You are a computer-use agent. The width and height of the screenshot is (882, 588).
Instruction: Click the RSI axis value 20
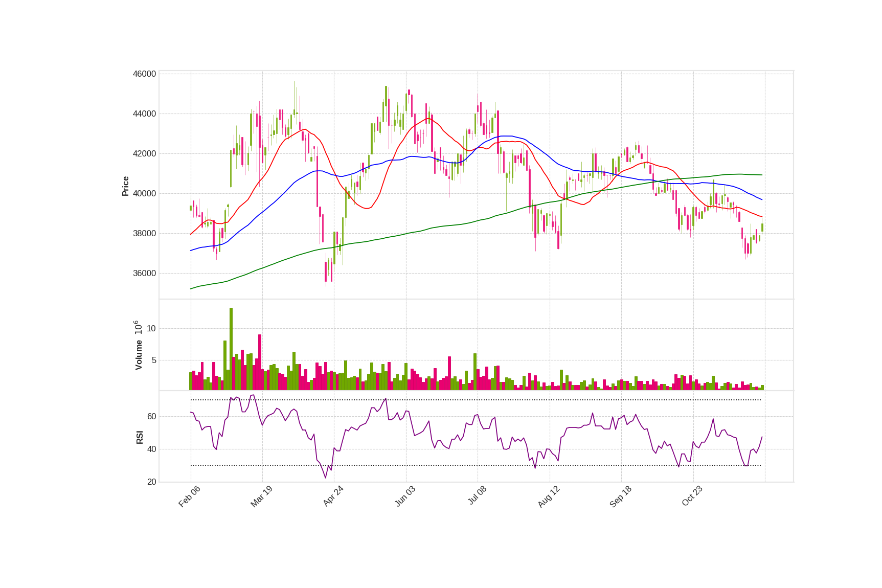tap(151, 482)
